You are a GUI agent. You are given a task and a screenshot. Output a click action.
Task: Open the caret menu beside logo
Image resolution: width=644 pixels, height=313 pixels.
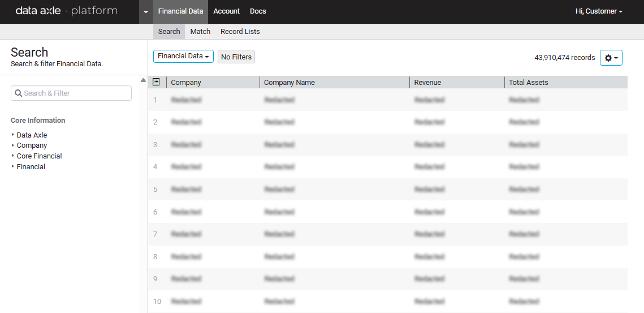tap(146, 12)
